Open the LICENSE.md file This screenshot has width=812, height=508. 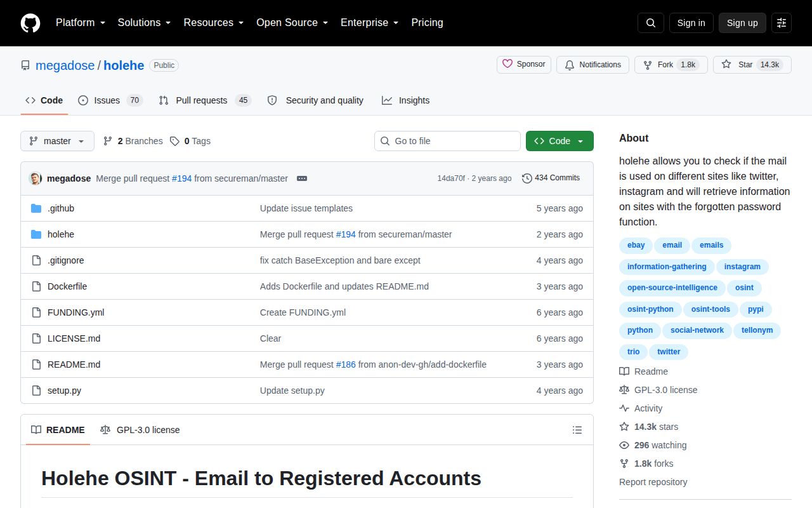[74, 338]
